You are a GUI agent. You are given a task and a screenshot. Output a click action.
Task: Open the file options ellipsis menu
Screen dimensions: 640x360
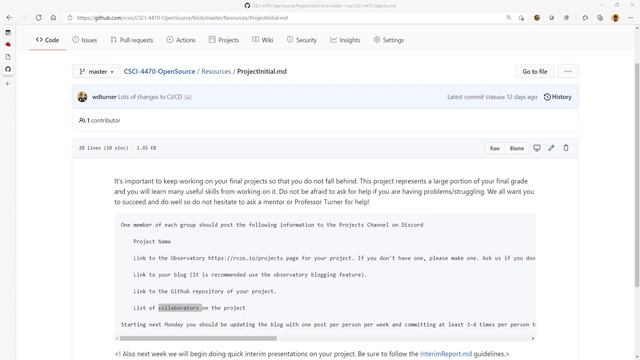[x=568, y=71]
